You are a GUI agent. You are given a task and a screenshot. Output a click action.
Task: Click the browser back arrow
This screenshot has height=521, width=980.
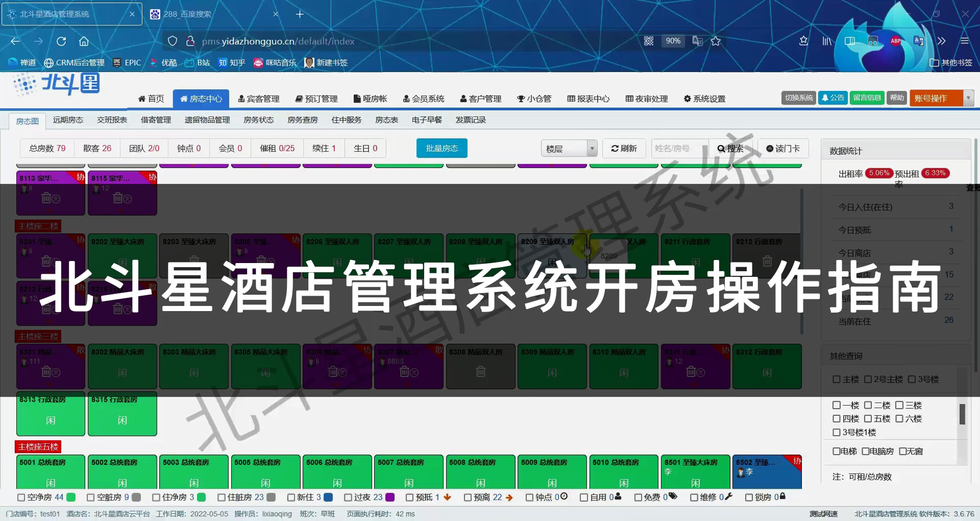(x=15, y=41)
